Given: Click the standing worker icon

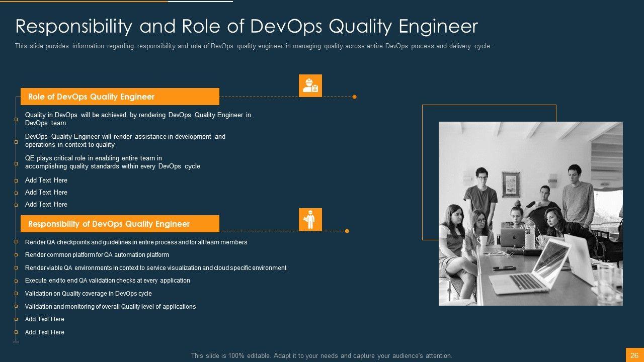Looking at the screenshot, I should 310,220.
